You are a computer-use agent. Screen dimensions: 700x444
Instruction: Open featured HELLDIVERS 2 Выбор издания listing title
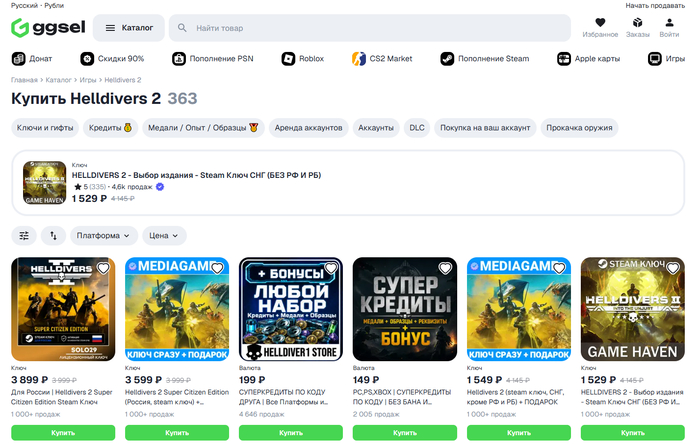pos(196,175)
